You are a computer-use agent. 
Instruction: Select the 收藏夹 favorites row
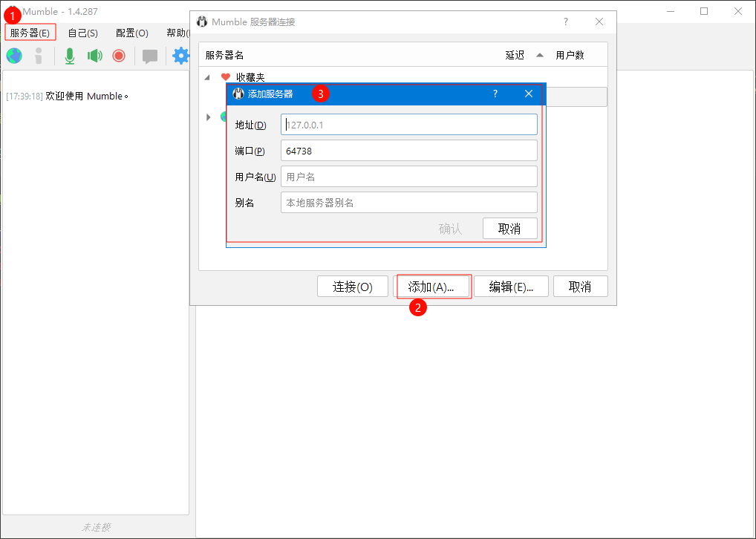click(x=403, y=77)
